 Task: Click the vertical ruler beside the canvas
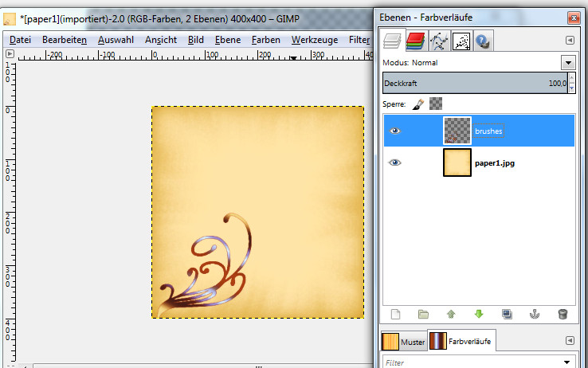10,212
